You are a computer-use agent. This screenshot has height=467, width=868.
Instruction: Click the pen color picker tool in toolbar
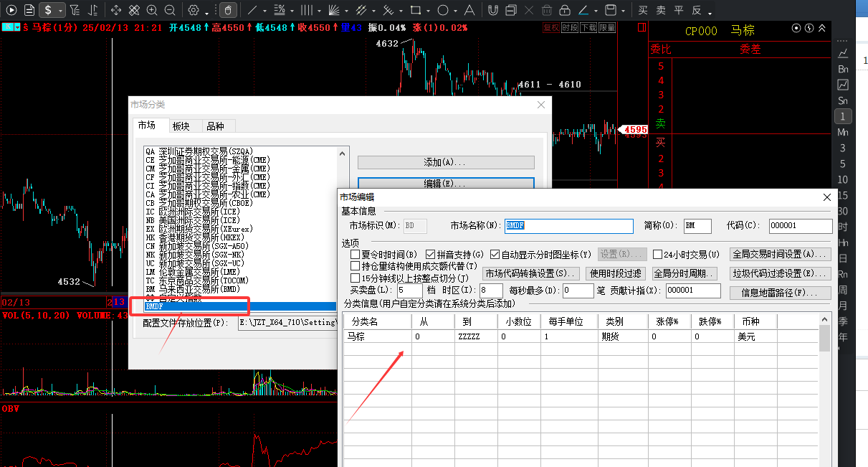coord(583,10)
